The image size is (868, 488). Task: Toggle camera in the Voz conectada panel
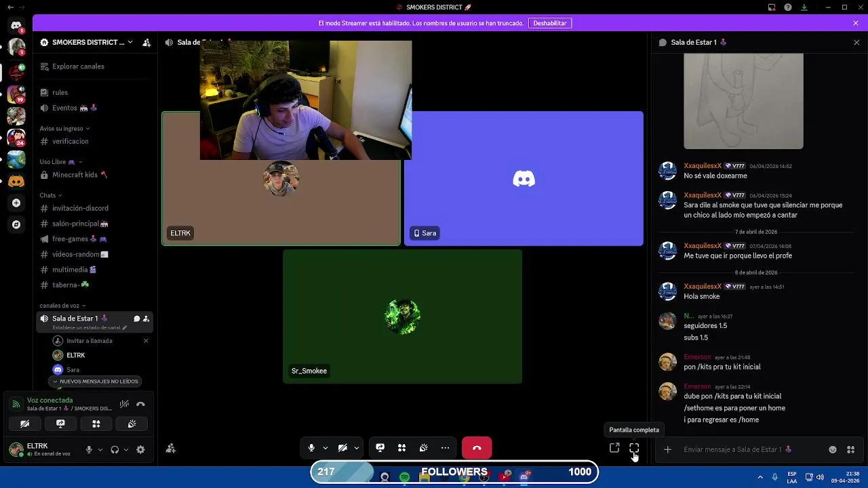[24, 424]
